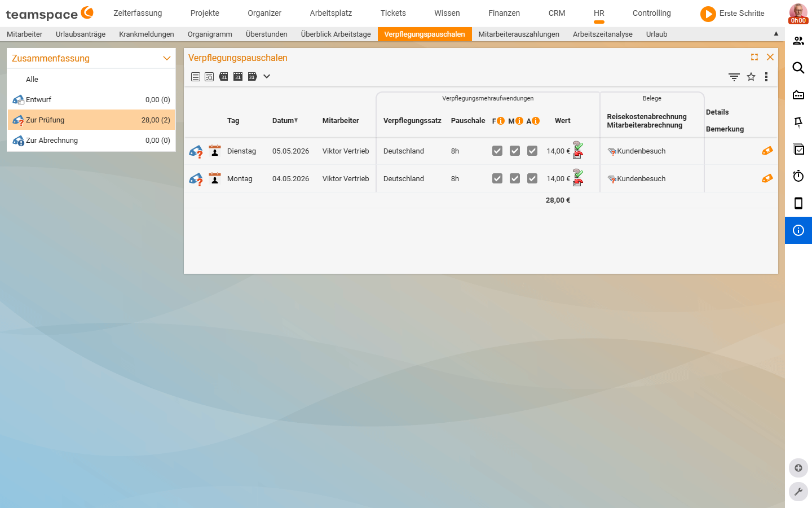Viewport: 812px width, 508px height.
Task: Toggle M checkbox in Dienstag row
Action: (x=515, y=151)
